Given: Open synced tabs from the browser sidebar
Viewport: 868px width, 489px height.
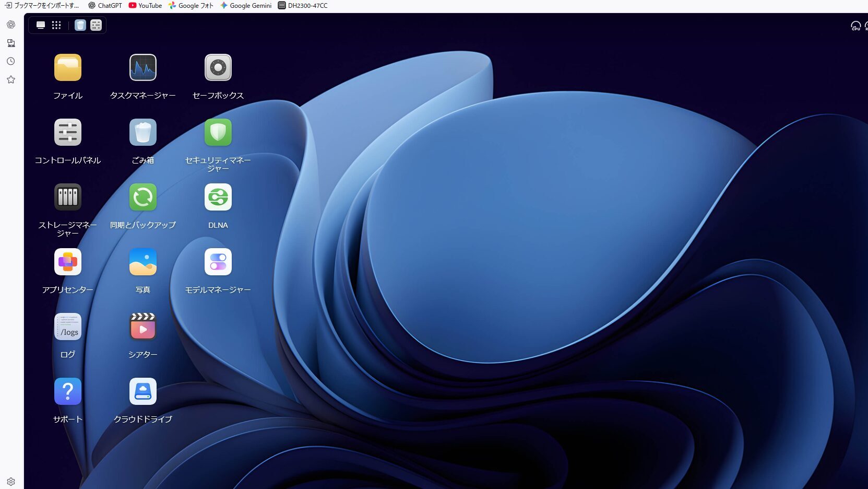Looking at the screenshot, I should pyautogui.click(x=11, y=43).
